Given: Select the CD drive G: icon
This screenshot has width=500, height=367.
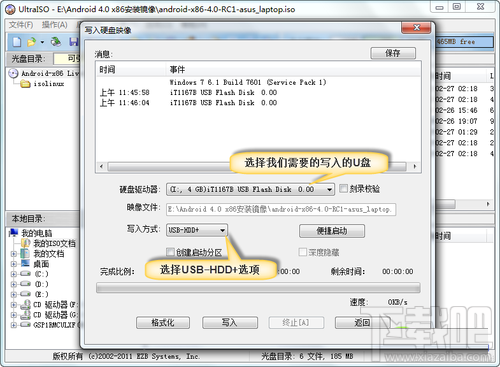Looking at the screenshot, I should click(26, 314).
